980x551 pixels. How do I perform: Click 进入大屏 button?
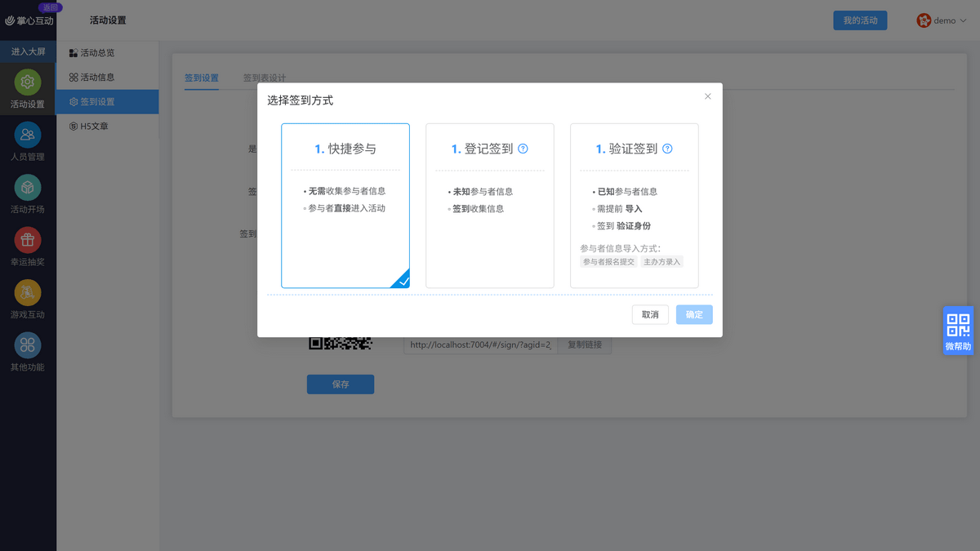[28, 51]
